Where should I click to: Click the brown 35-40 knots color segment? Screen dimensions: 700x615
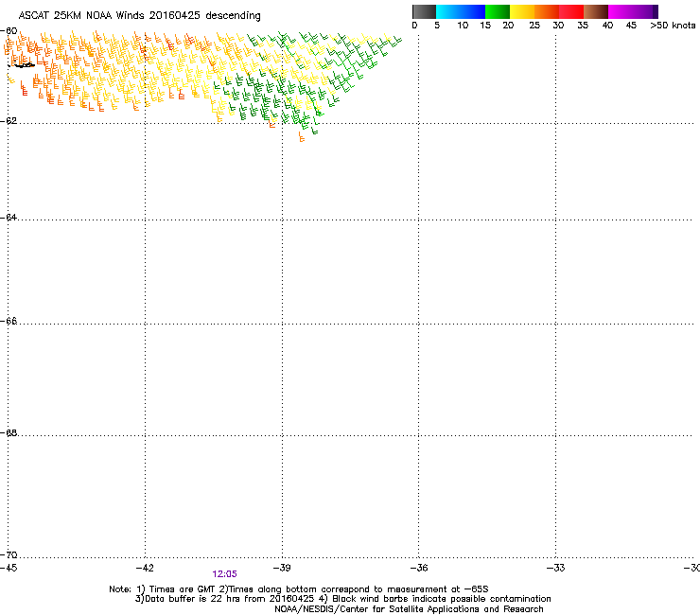pos(596,11)
